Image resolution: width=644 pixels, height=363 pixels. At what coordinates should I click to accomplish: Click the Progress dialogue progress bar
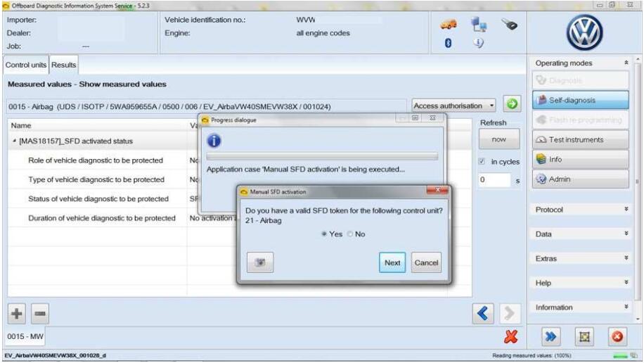coord(323,156)
